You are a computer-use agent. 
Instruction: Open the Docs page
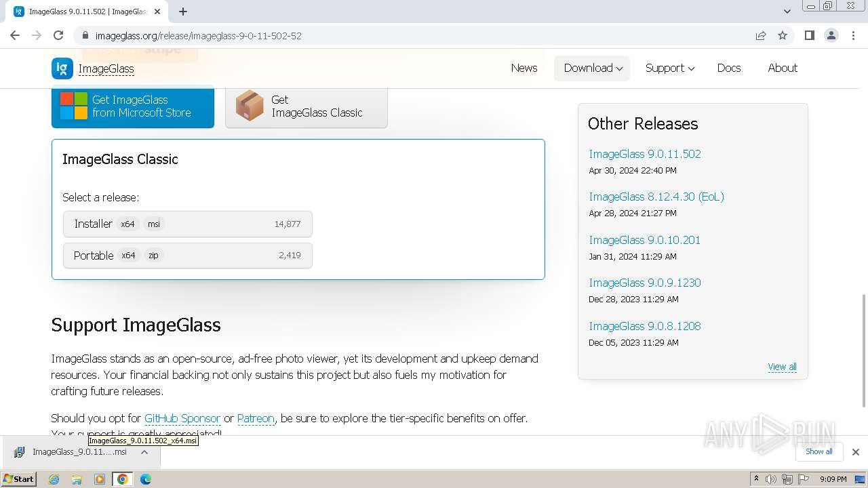click(729, 68)
